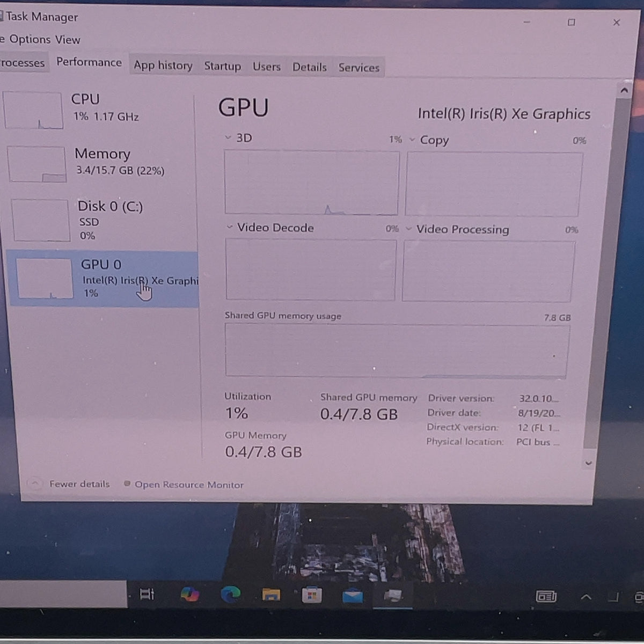The height and width of the screenshot is (644, 644).
Task: Open the Options menu
Action: tap(30, 39)
